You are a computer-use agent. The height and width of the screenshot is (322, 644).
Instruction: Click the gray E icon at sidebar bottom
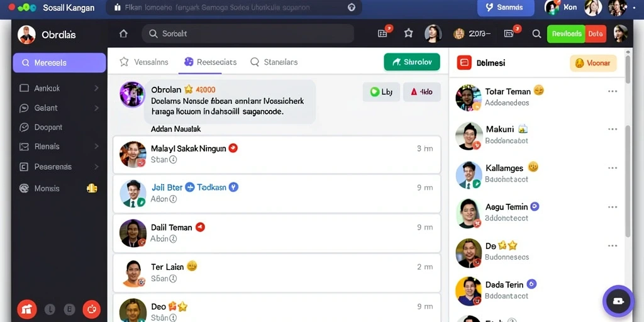[70, 309]
